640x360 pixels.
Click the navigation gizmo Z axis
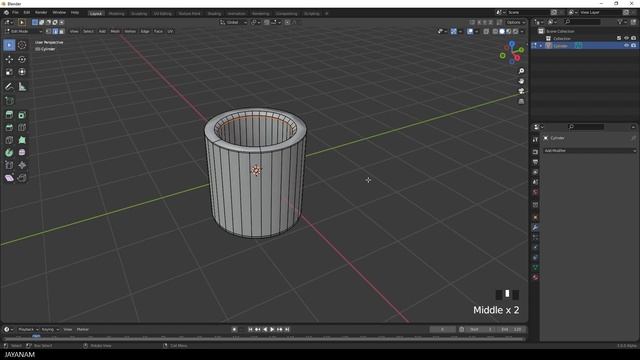[512, 43]
